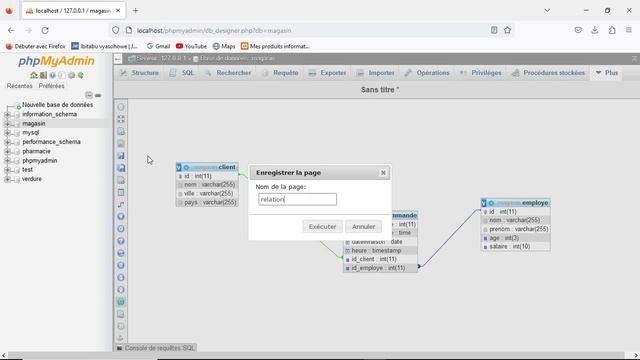This screenshot has width=640, height=360.
Task: Click the choose column to display icon
Action: tap(121, 216)
